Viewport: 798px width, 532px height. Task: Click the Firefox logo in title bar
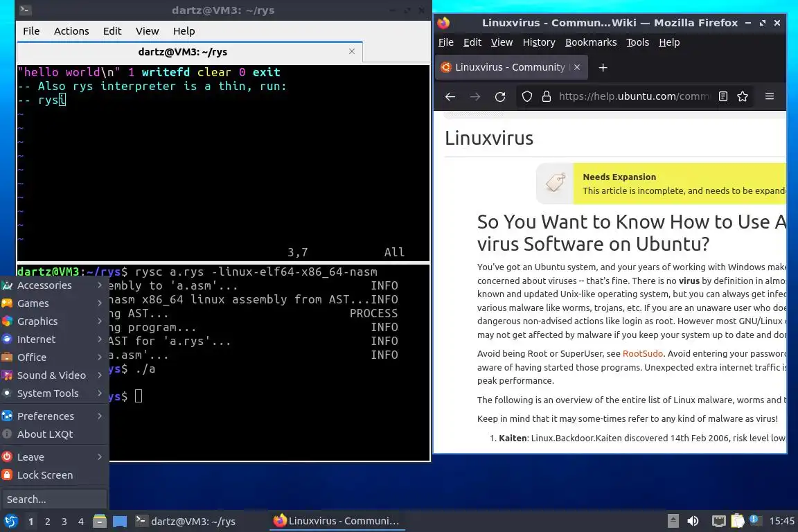tap(444, 23)
